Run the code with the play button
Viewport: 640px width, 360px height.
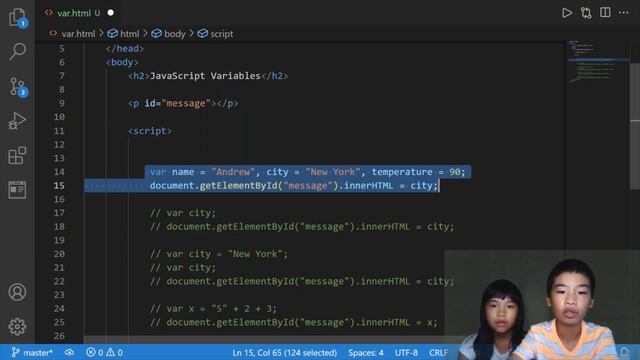pyautogui.click(x=567, y=13)
